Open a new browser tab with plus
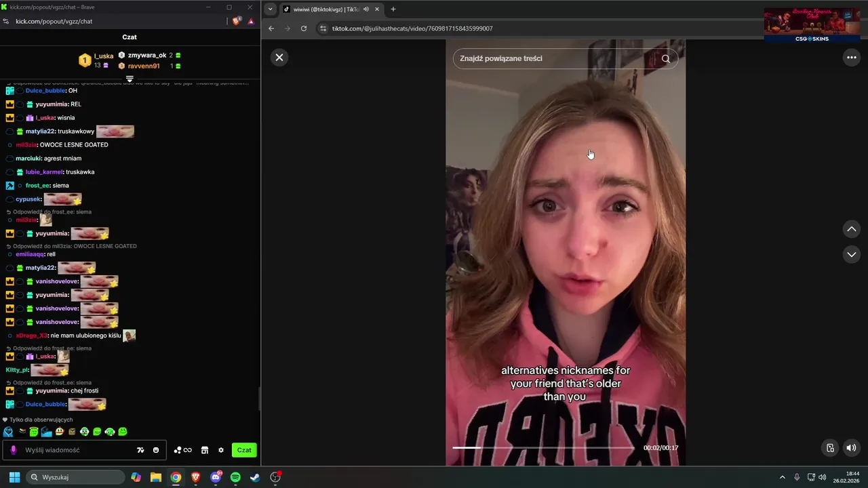 (393, 9)
